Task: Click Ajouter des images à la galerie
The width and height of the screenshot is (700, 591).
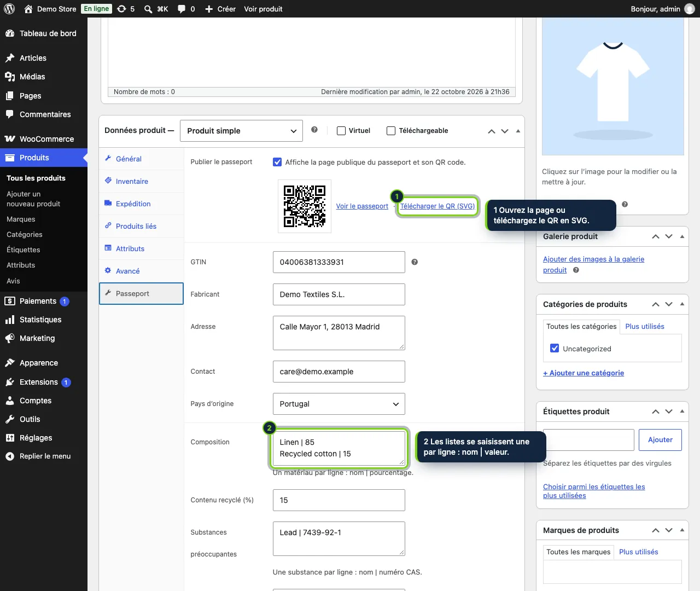Action: [x=593, y=264]
